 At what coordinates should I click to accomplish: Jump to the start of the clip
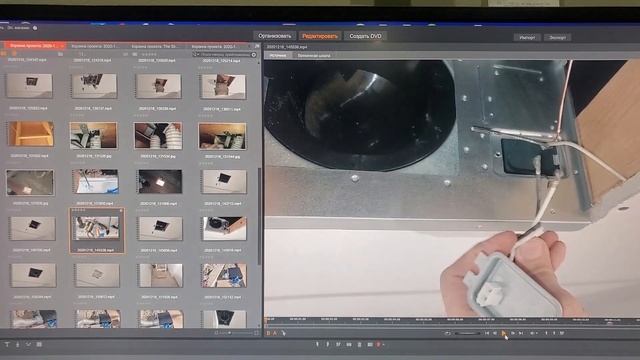487,333
